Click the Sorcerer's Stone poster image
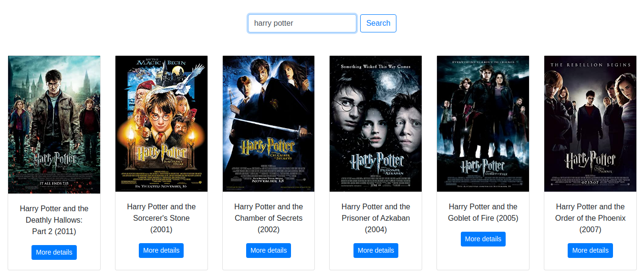Screen dimensions: 644x277 [x=161, y=123]
